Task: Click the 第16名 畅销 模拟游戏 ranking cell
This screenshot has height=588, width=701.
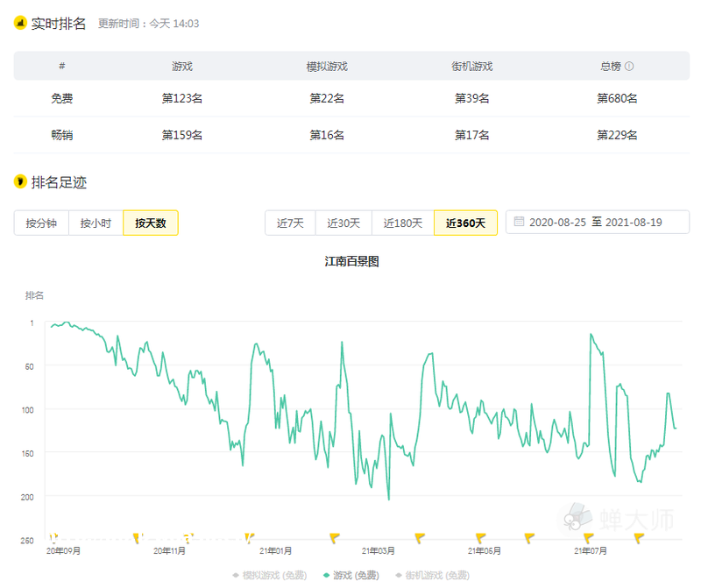Action: (327, 135)
